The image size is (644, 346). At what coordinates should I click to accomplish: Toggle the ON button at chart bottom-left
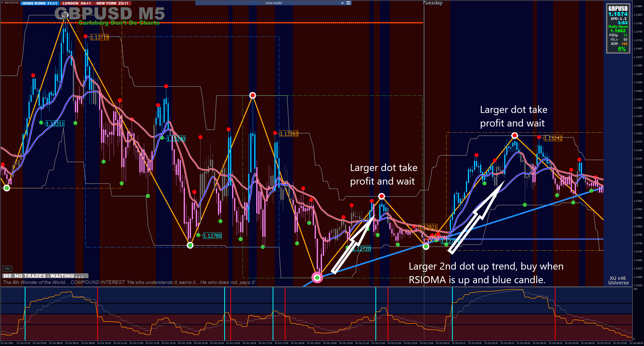7,269
